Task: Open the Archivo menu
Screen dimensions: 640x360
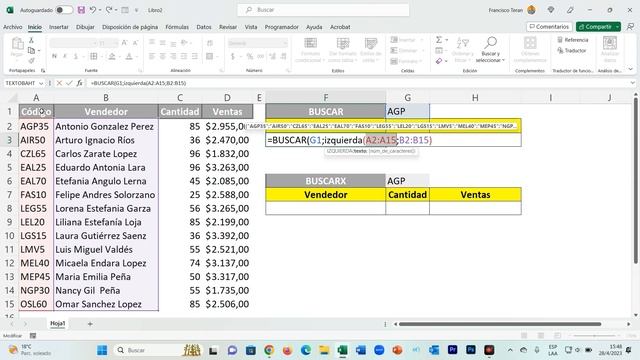Action: [13, 27]
